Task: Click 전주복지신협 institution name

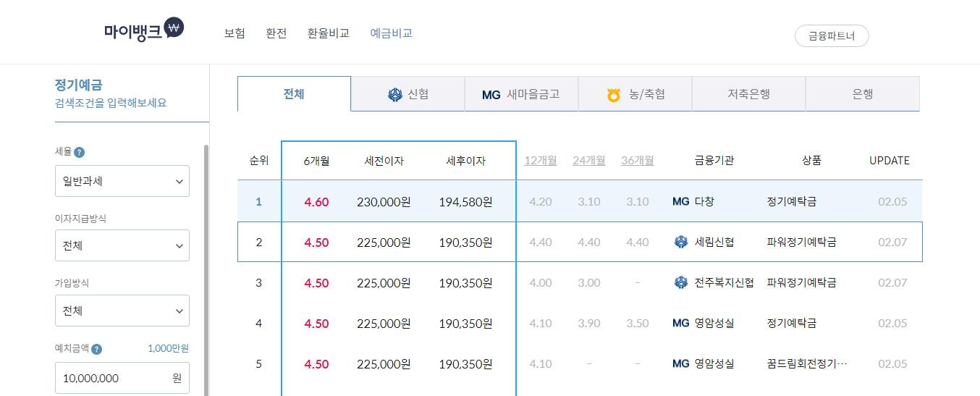Action: (725, 282)
